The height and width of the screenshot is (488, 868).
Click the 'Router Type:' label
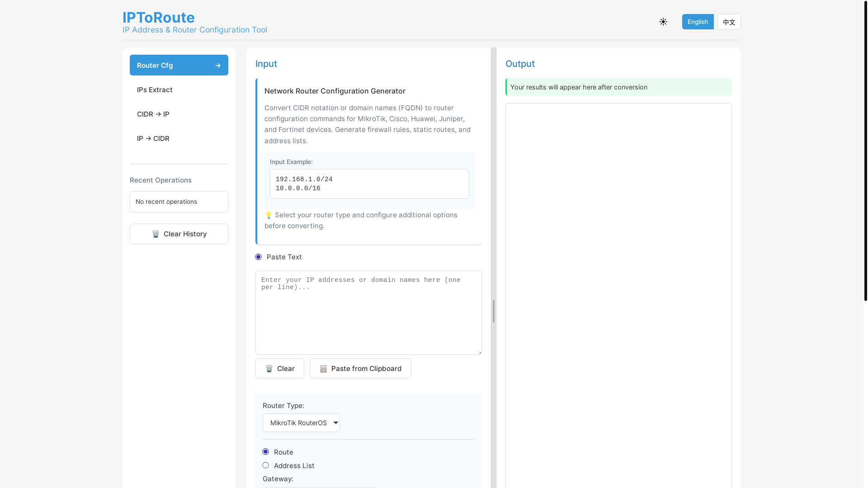click(x=283, y=406)
